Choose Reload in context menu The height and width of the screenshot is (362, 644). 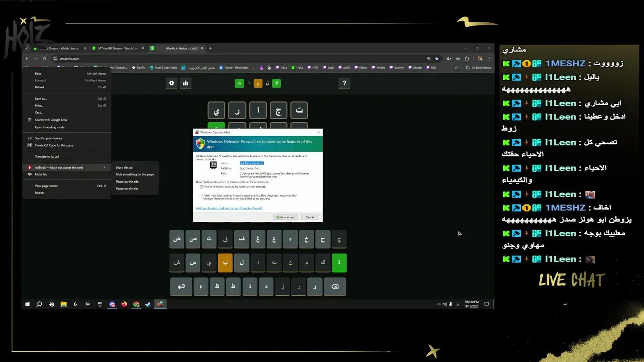(66, 87)
